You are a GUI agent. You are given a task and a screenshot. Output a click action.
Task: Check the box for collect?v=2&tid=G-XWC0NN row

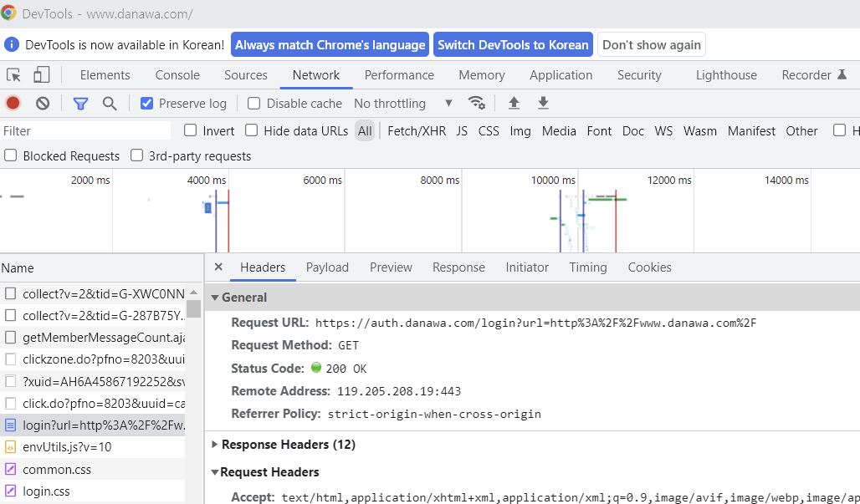(10, 293)
